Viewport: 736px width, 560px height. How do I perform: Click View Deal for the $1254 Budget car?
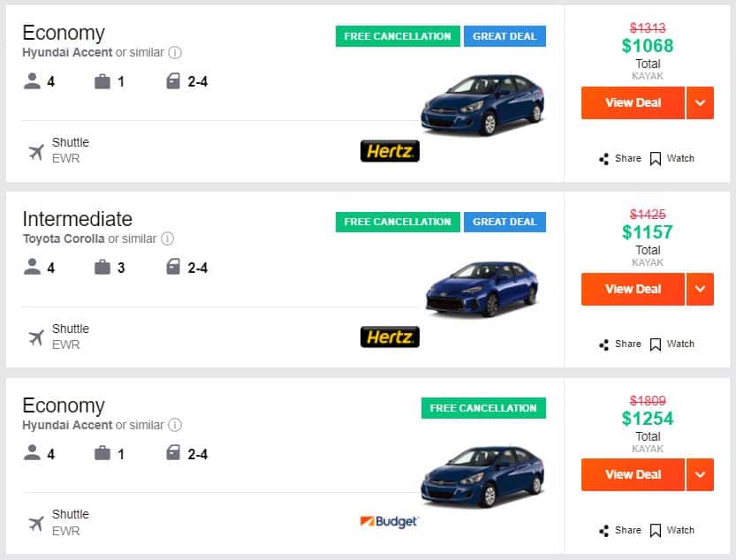coord(633,474)
